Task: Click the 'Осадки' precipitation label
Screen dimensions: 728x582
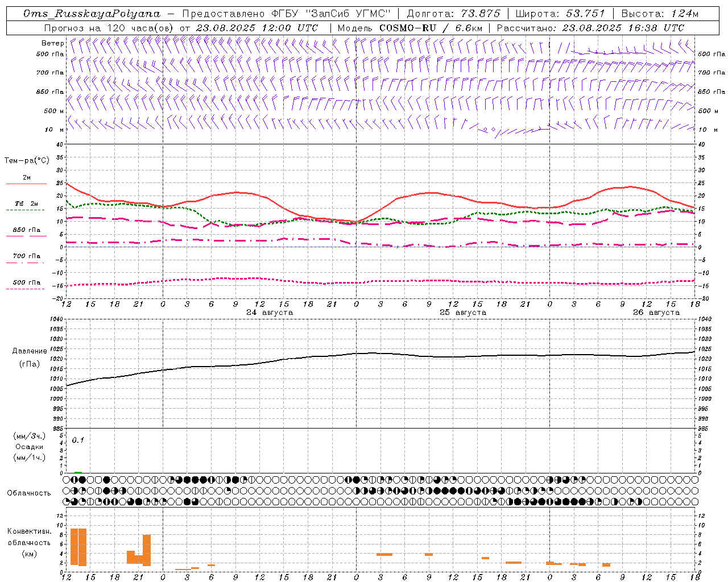Action: coord(30,447)
